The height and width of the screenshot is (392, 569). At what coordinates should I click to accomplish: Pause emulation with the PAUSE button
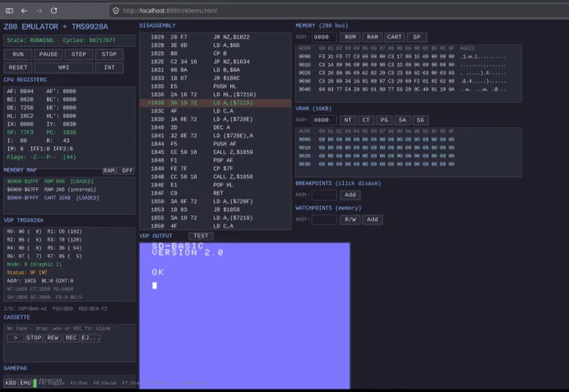coord(49,54)
